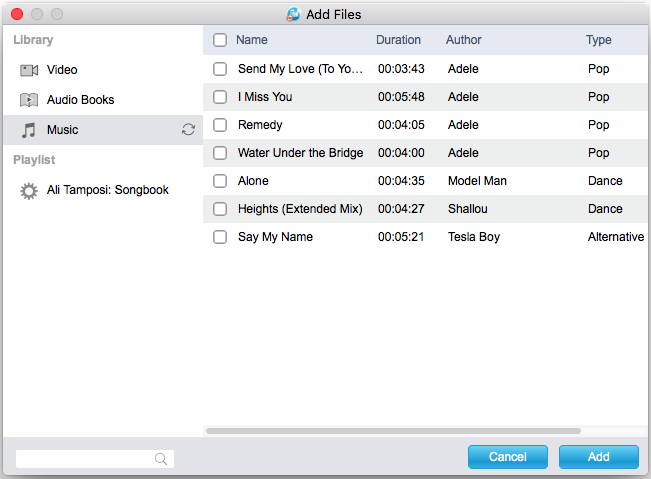Viewport: 651px width, 479px height.
Task: Refresh the Music library with sync icon
Action: 188,130
